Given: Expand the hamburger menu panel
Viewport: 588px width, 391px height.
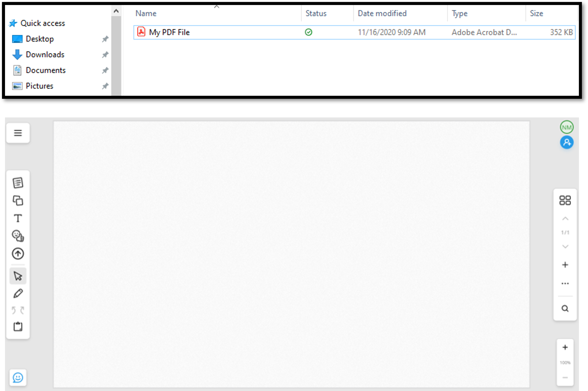Looking at the screenshot, I should 18,132.
